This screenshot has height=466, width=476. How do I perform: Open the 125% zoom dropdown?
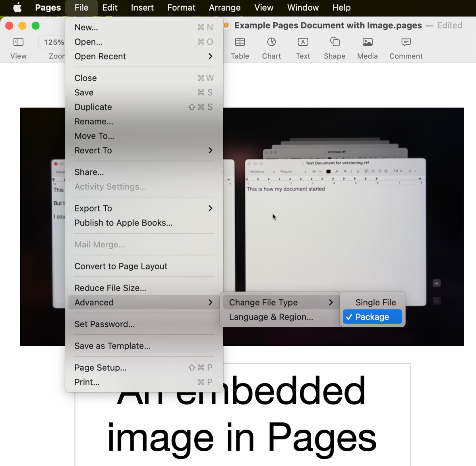tap(53, 42)
